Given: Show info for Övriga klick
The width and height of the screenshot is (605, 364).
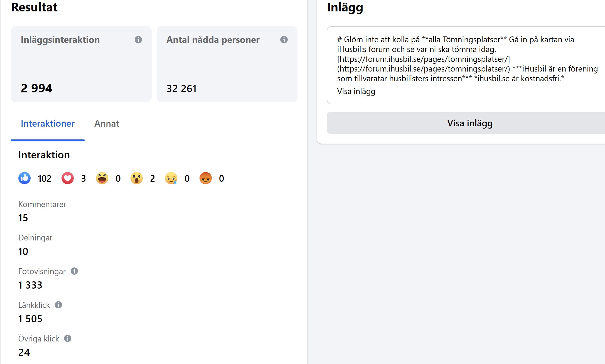Looking at the screenshot, I should pos(68,338).
